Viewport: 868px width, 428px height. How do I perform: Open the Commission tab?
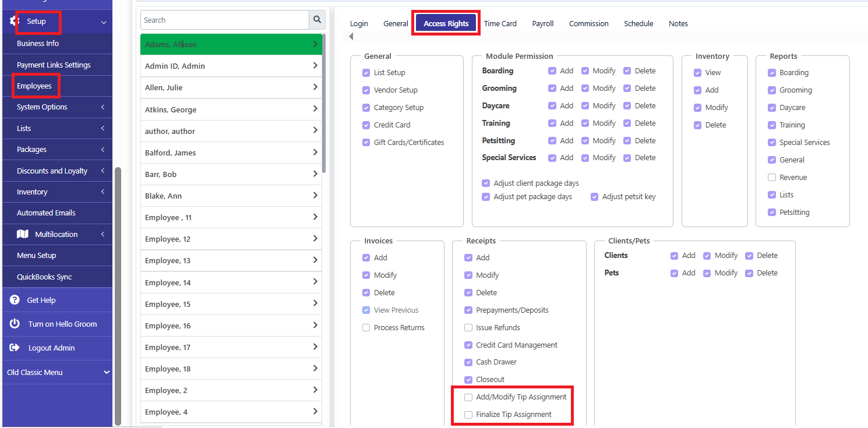pos(589,23)
